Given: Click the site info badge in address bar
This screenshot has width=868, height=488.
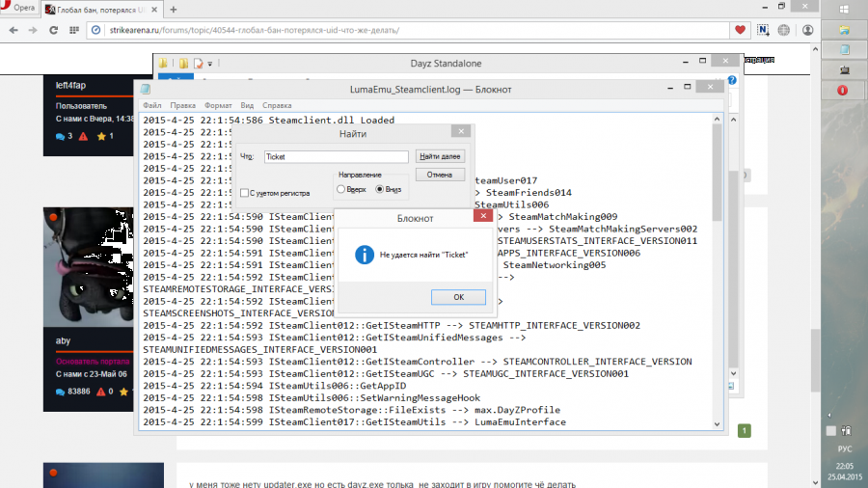Looking at the screenshot, I should [x=95, y=31].
